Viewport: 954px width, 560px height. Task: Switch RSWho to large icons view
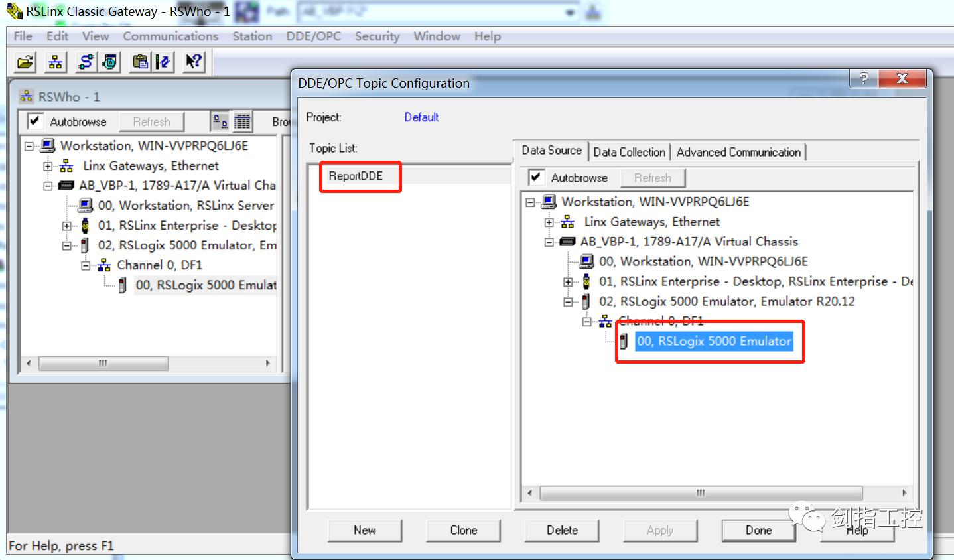click(220, 122)
